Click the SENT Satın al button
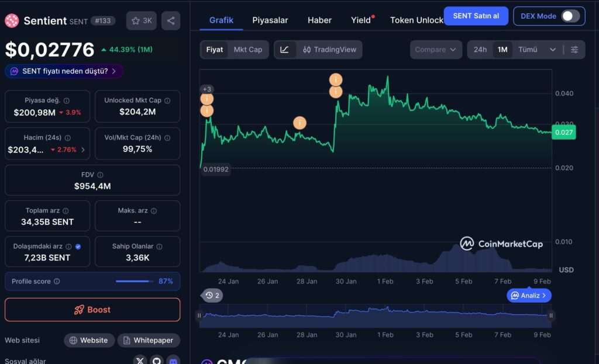This screenshot has width=599, height=364. (476, 16)
